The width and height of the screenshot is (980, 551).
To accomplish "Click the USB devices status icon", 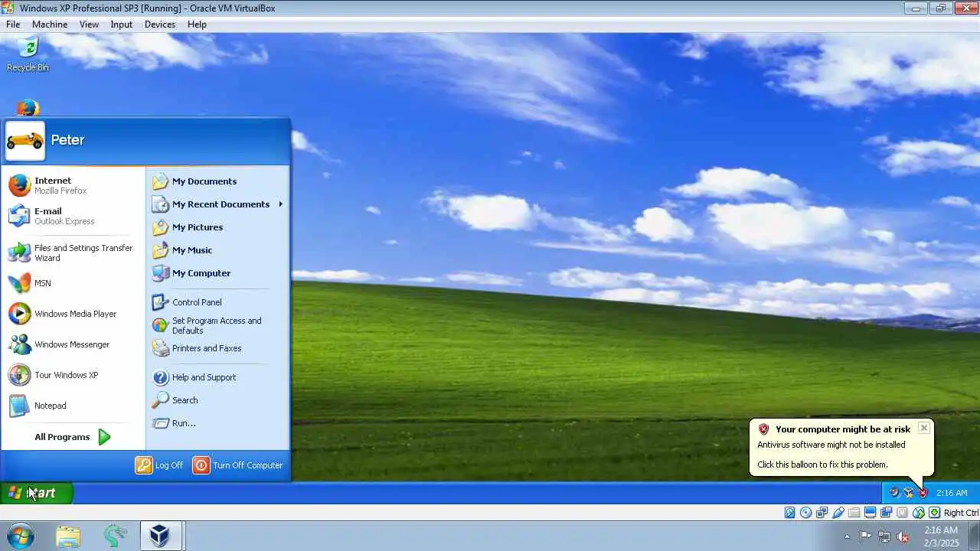I will pyautogui.click(x=838, y=513).
